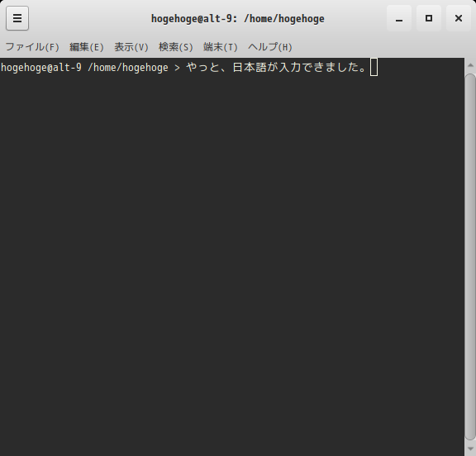Open the 検索(S) menu

tap(176, 47)
